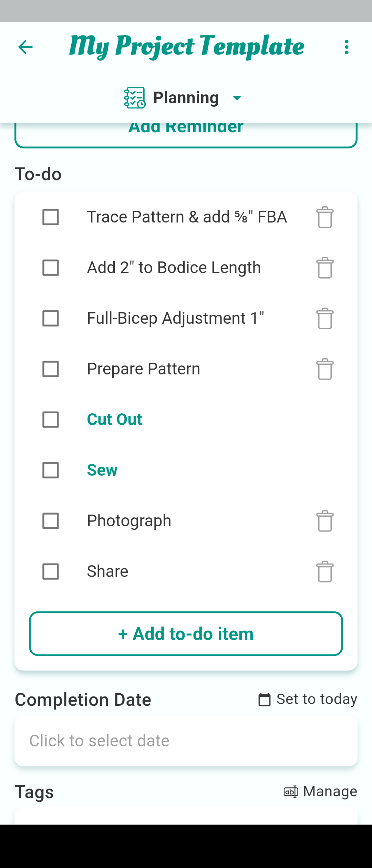Click the completion date selection field
Screen dimensions: 372x868
pos(186,741)
